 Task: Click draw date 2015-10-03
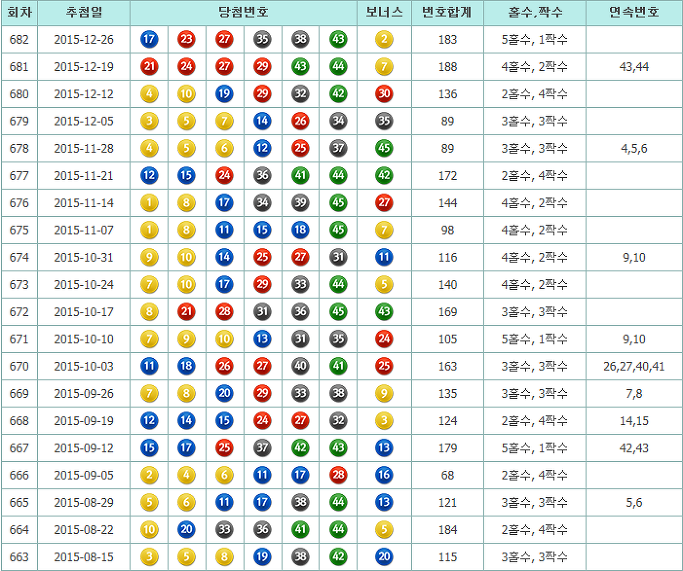tap(84, 366)
